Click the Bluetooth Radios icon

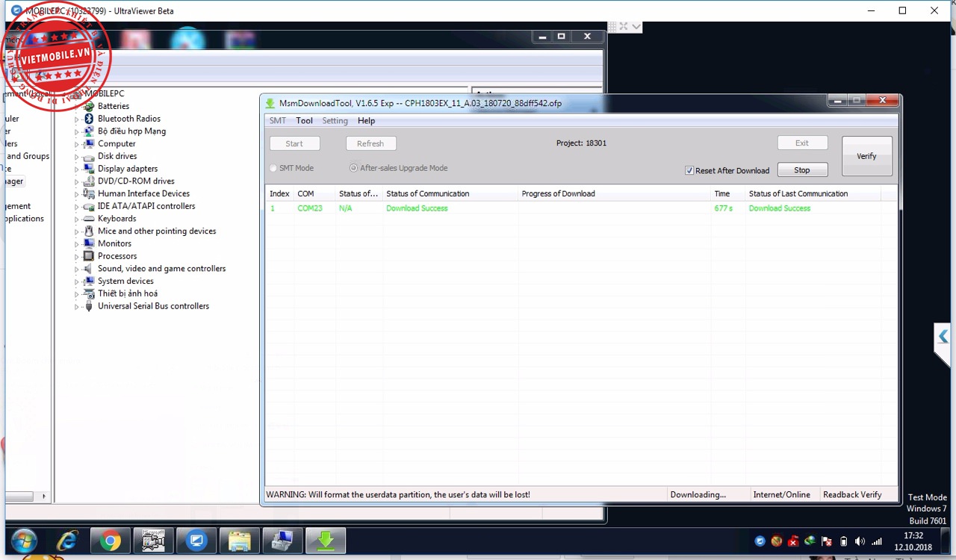tap(89, 119)
